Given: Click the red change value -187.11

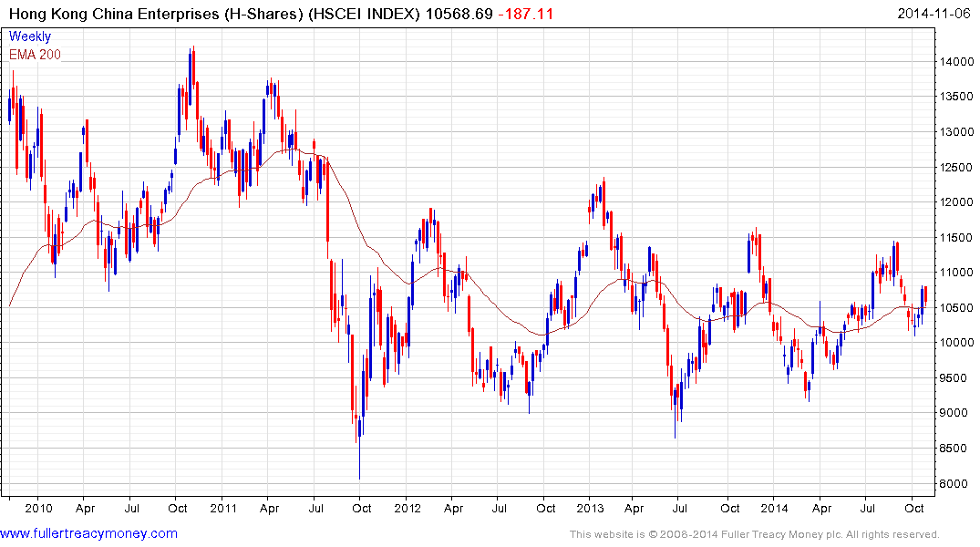Looking at the screenshot, I should pyautogui.click(x=526, y=14).
